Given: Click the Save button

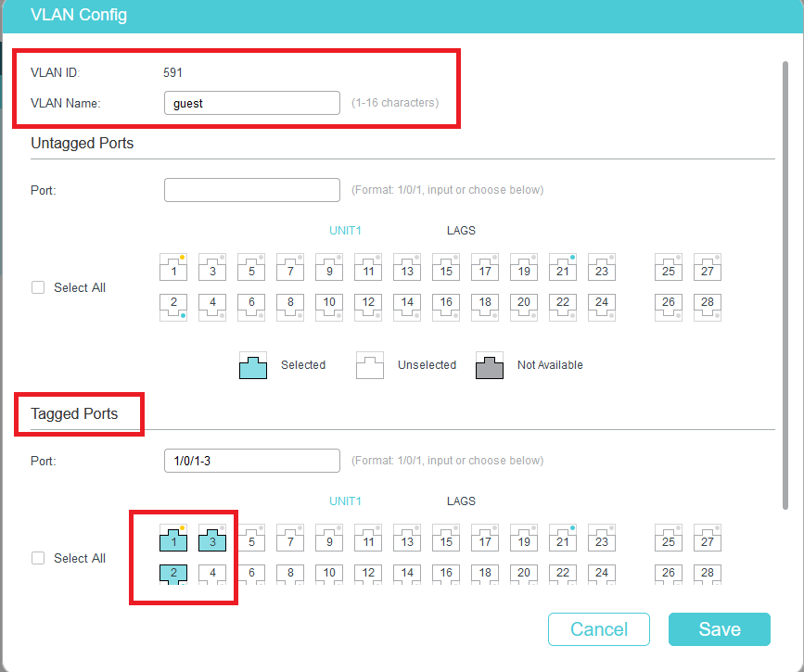Looking at the screenshot, I should (720, 629).
